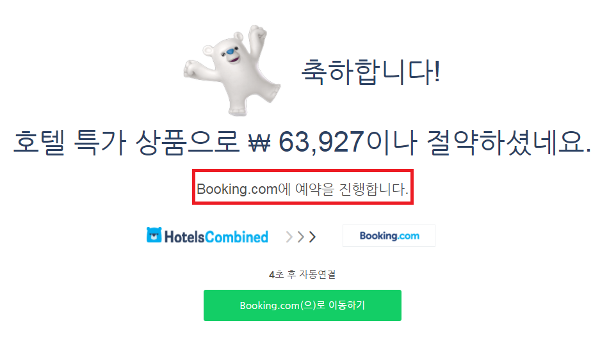The image size is (600, 364).
Task: Click the bear mascot's raised paw
Action: [x=257, y=33]
